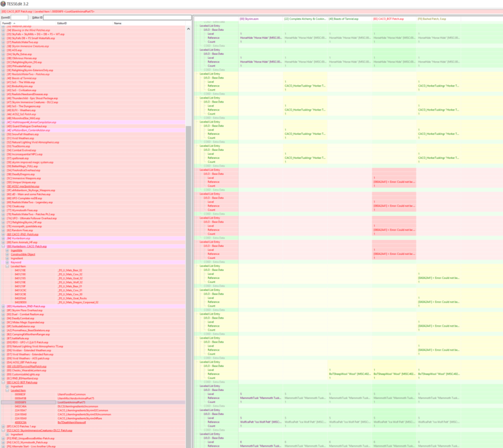The height and width of the screenshot is (448, 503).
Task: Sort the tree by EditorID column header
Action: point(85,23)
